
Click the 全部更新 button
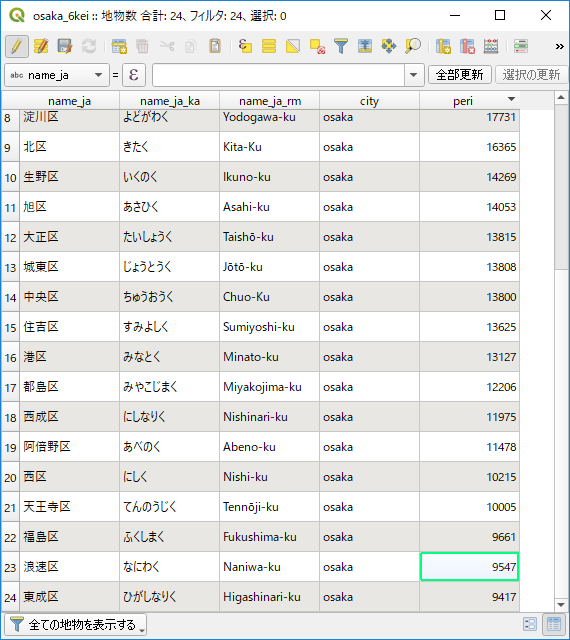pyautogui.click(x=459, y=75)
